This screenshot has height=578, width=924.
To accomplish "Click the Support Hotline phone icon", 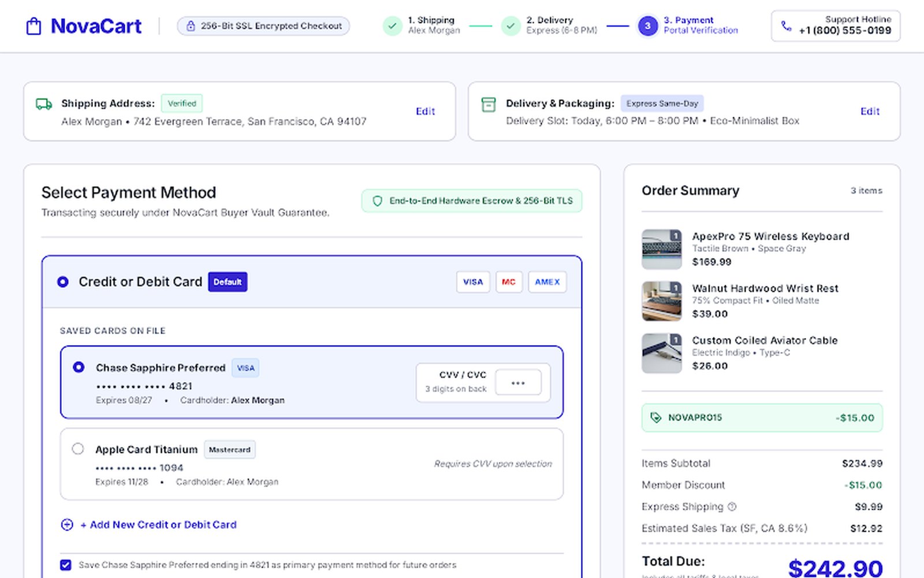I will tap(786, 26).
